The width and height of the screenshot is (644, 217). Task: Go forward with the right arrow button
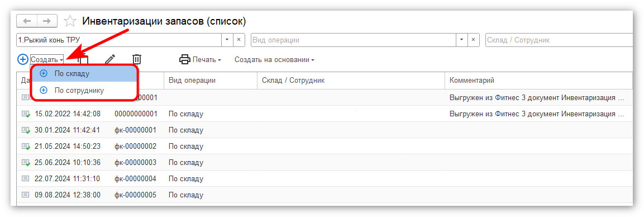[47, 21]
